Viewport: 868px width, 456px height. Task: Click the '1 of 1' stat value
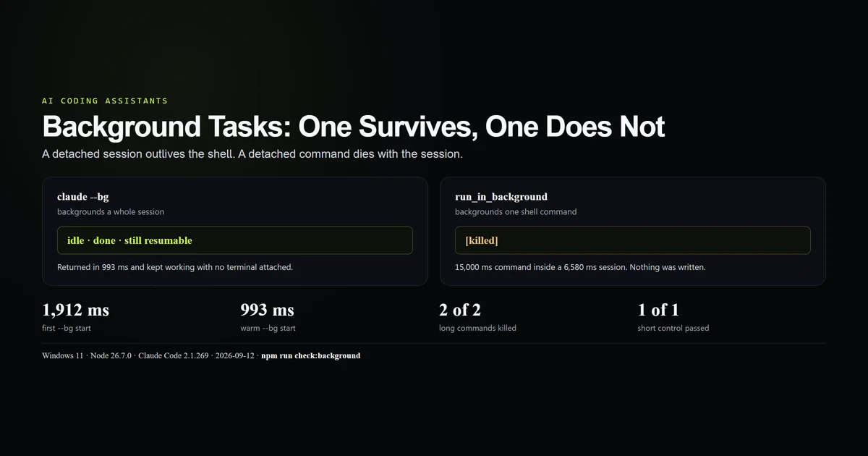tap(658, 310)
